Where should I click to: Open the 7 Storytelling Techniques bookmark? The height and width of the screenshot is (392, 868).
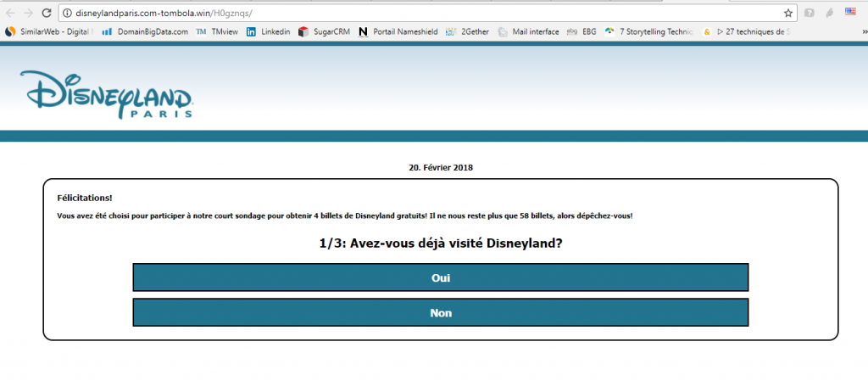click(x=648, y=31)
